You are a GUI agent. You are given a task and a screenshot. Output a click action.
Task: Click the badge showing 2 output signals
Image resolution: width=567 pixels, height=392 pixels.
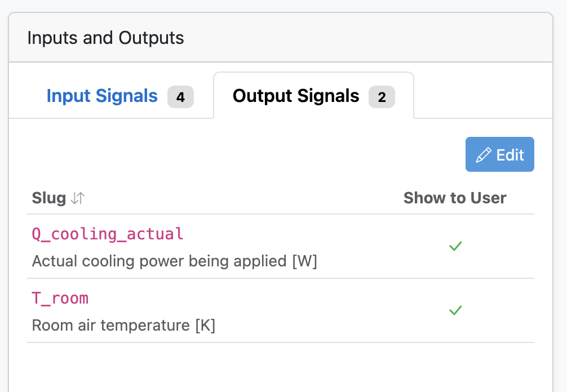point(382,97)
